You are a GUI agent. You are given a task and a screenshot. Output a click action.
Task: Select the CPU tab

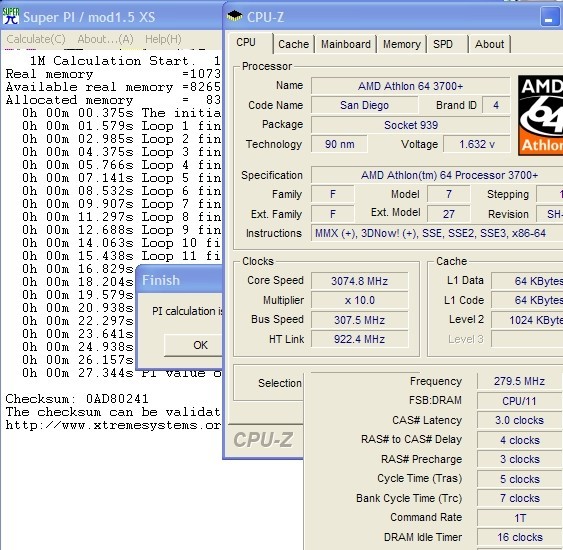[246, 42]
